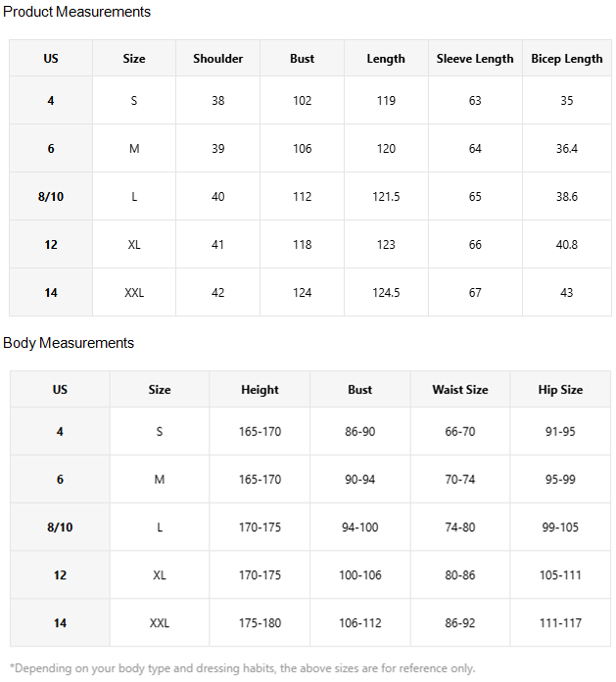The height and width of the screenshot is (682, 616).
Task: Select the "175-180" height cell
Action: click(x=260, y=623)
